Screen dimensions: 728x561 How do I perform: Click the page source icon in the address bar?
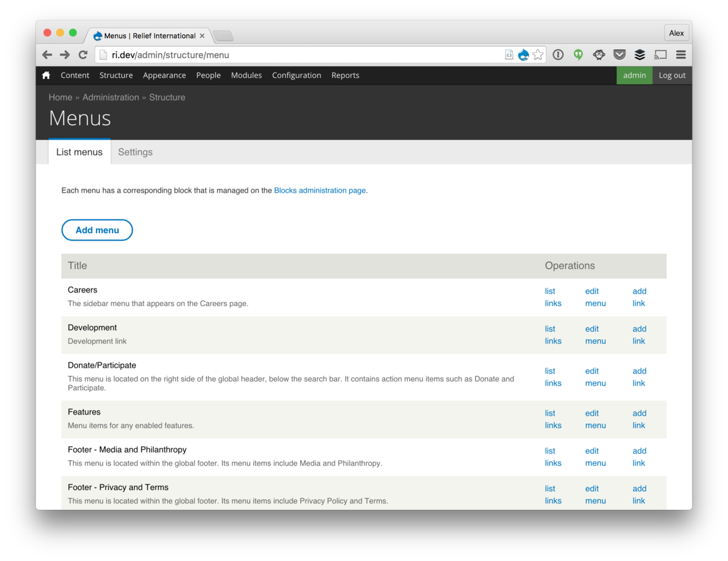(509, 55)
